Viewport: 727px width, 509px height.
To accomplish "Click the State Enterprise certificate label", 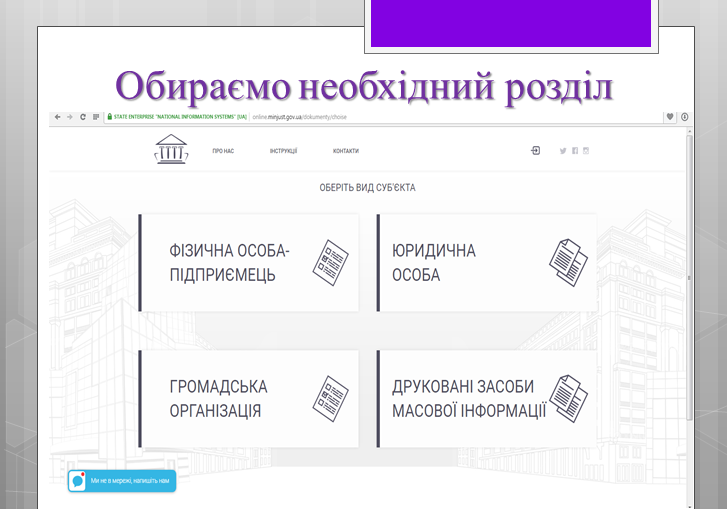I will pos(180,117).
